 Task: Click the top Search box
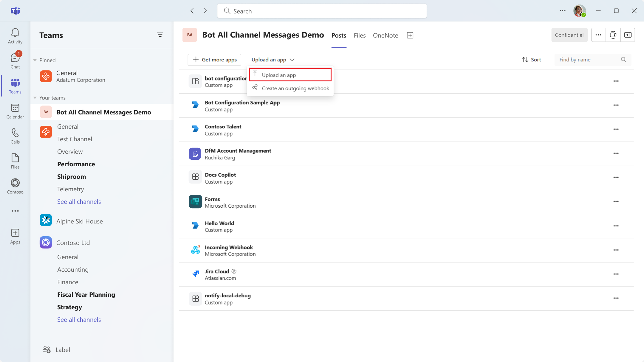click(x=322, y=11)
